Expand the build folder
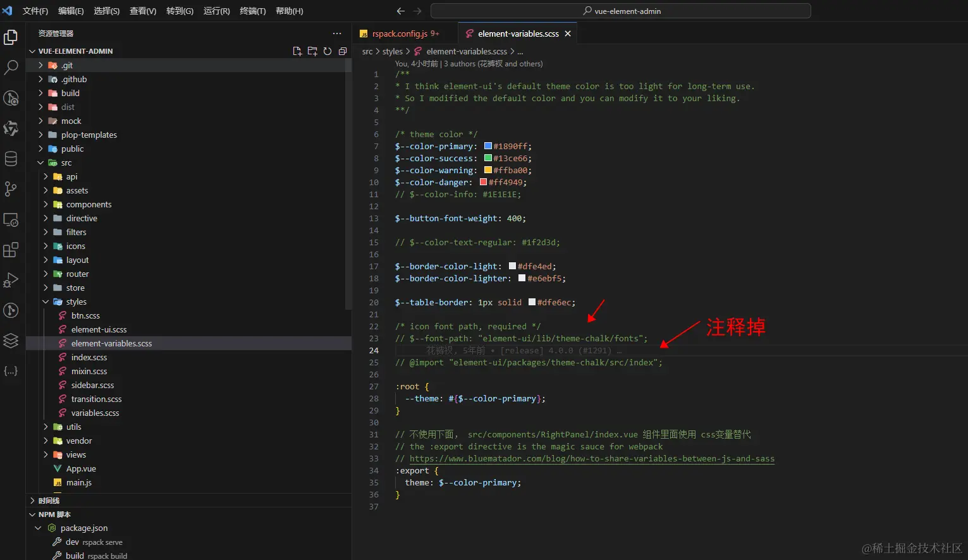 [x=40, y=93]
